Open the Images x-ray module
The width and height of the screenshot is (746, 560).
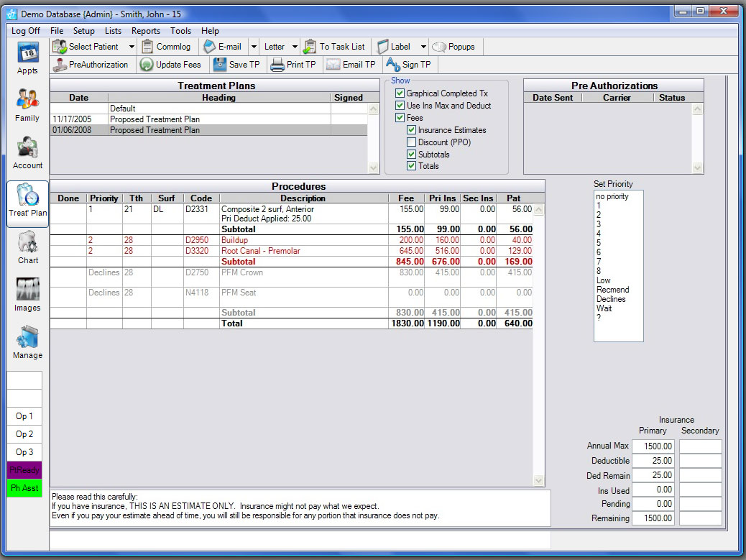[x=27, y=295]
